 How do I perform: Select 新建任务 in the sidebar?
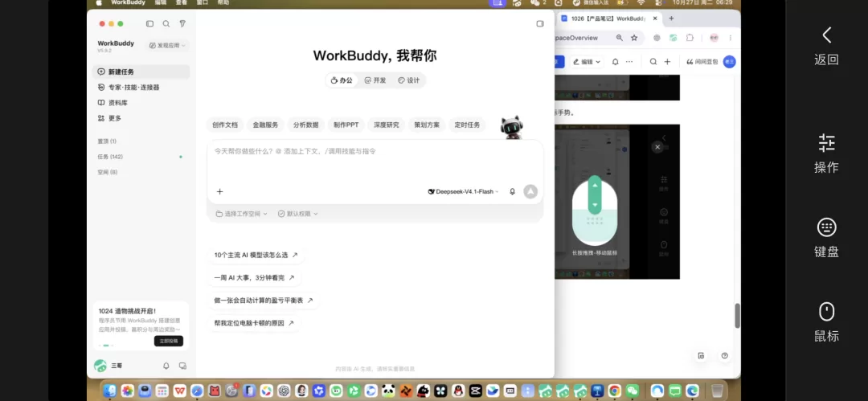tap(141, 72)
